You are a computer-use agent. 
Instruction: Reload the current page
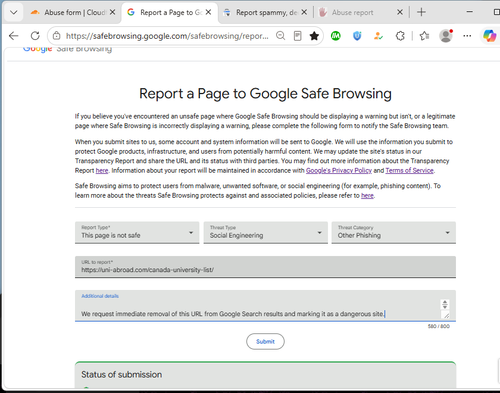point(35,36)
